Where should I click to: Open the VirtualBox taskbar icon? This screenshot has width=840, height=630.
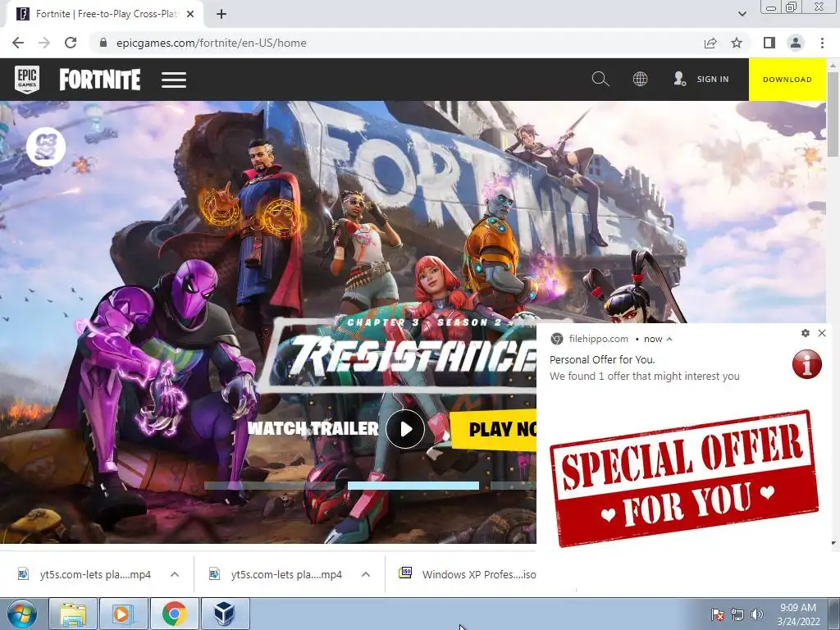[225, 614]
